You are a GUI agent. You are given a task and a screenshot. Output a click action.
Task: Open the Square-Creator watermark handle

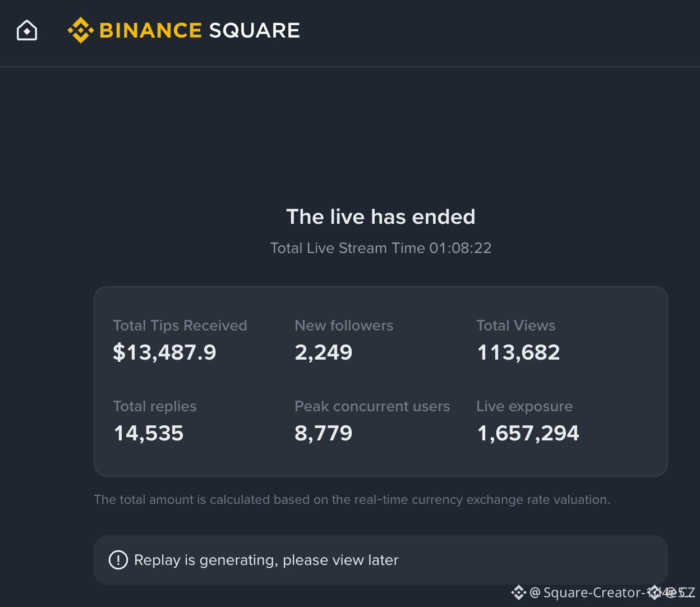[612, 592]
